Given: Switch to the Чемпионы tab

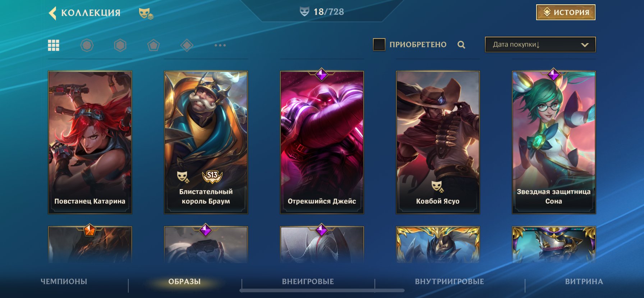Looking at the screenshot, I should [64, 281].
